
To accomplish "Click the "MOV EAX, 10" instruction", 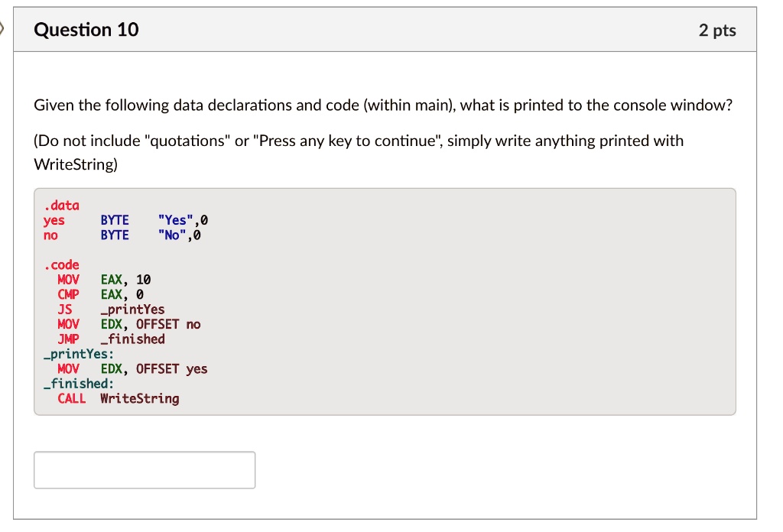I will [x=104, y=280].
